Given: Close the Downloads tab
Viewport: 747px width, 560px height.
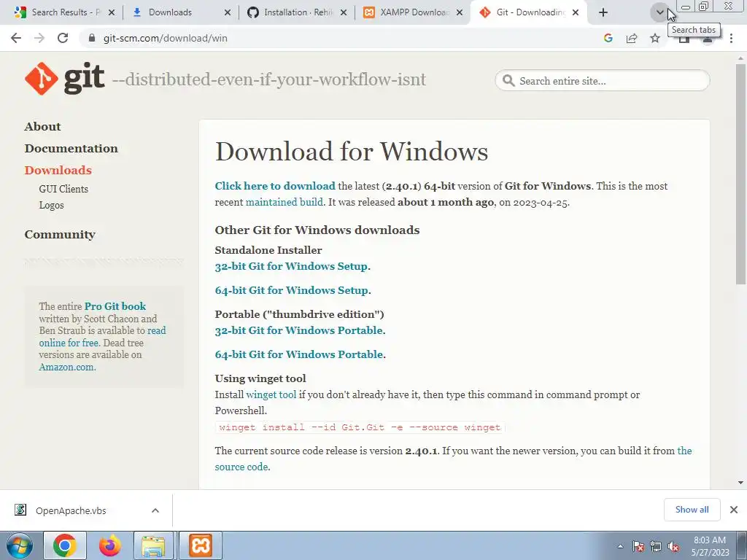Looking at the screenshot, I should click(228, 12).
